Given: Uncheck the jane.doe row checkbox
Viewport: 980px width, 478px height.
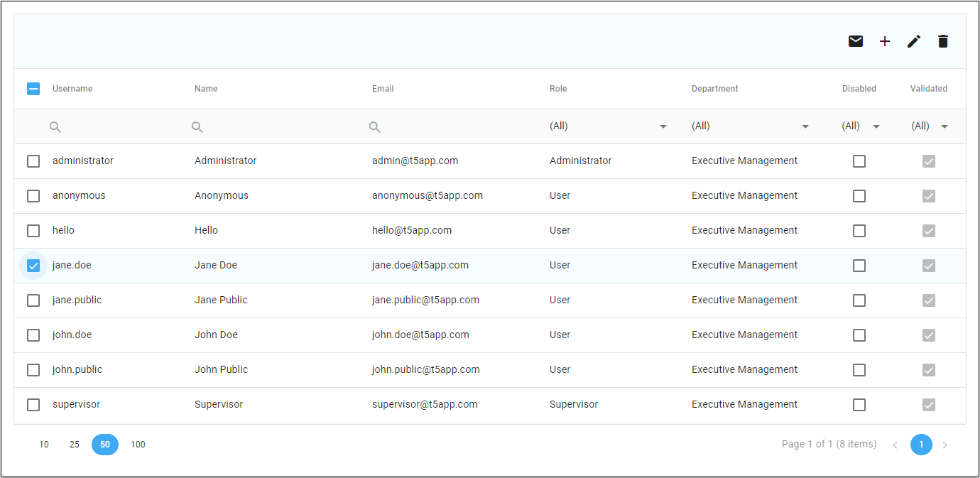Looking at the screenshot, I should click(33, 266).
